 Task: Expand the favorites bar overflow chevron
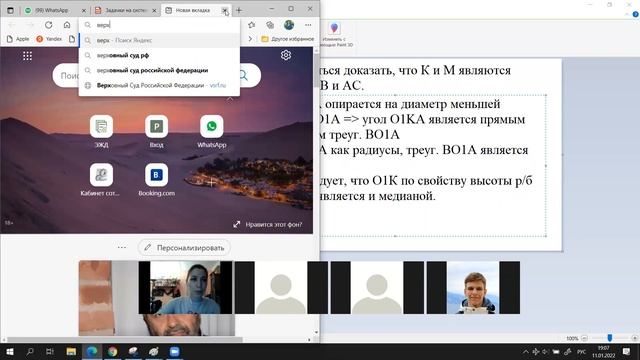click(x=250, y=39)
